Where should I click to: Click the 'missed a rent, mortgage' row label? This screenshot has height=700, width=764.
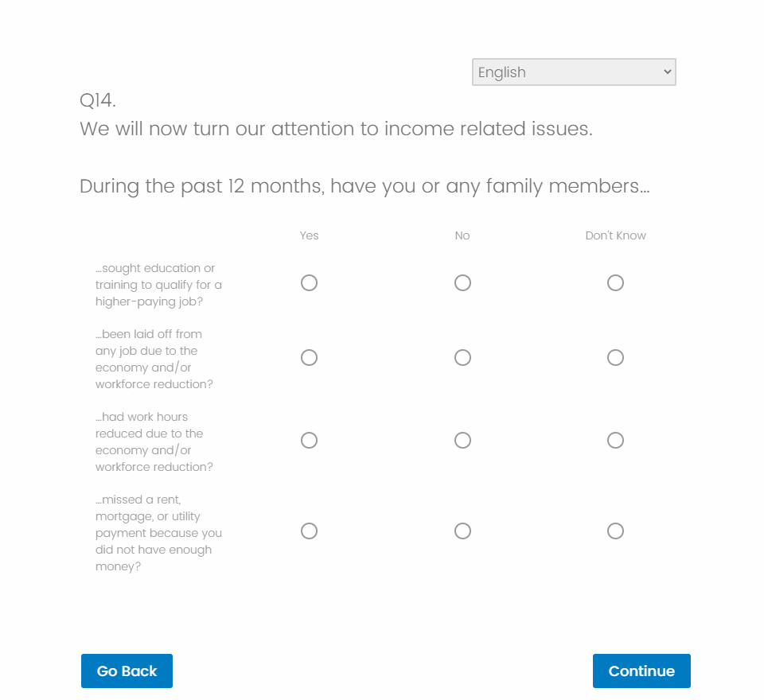click(158, 533)
